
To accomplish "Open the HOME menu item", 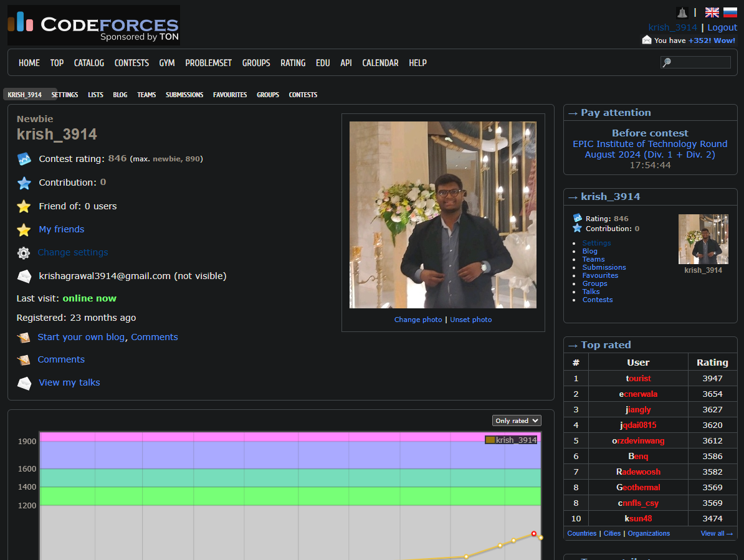I will click(x=29, y=62).
